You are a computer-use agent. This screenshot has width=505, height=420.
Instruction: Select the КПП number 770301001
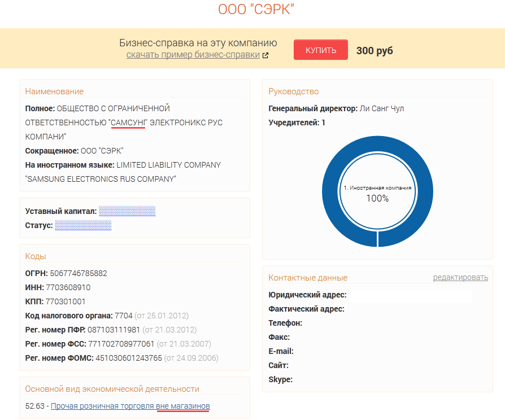pyautogui.click(x=66, y=301)
